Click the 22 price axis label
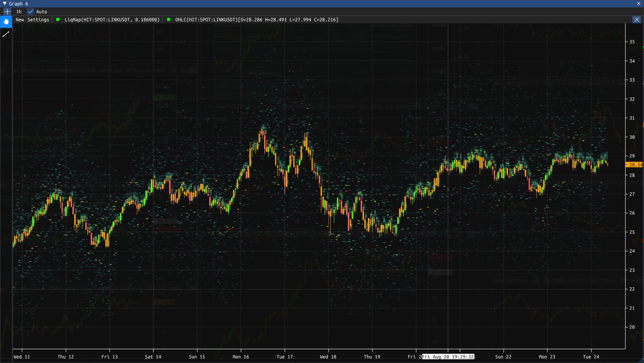This screenshot has width=644, height=363. click(x=632, y=289)
